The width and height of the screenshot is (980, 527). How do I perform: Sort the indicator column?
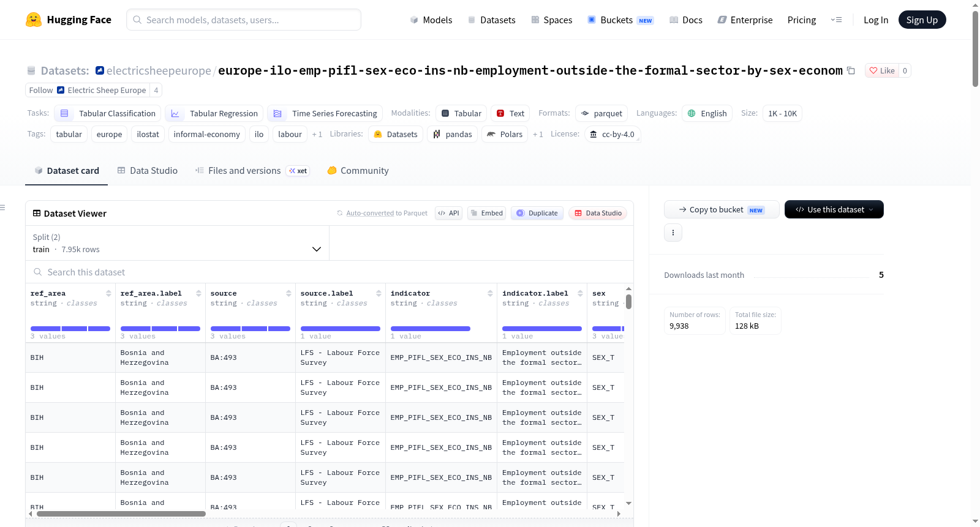click(x=490, y=293)
